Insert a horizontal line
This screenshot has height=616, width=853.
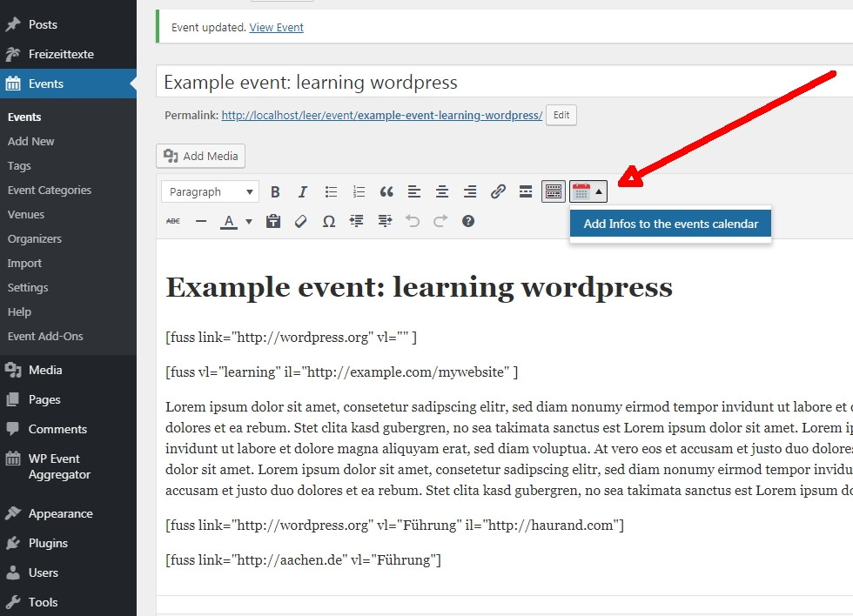(x=201, y=221)
